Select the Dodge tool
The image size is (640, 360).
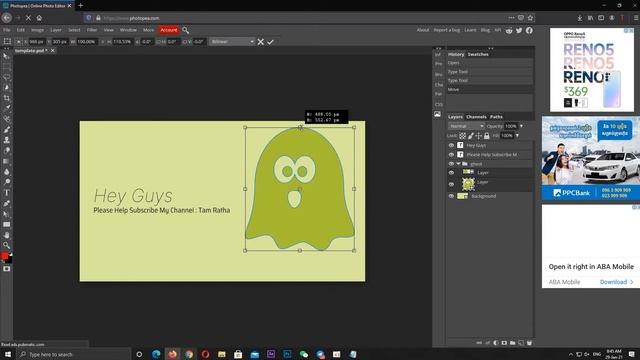click(x=7, y=182)
